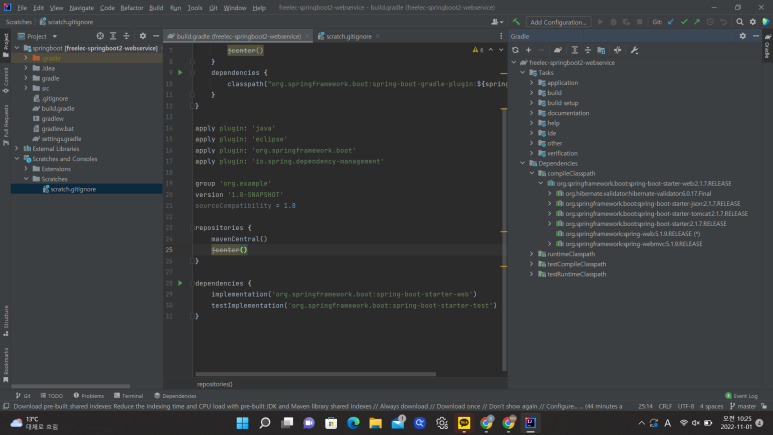Open the Event Log

pos(741,396)
